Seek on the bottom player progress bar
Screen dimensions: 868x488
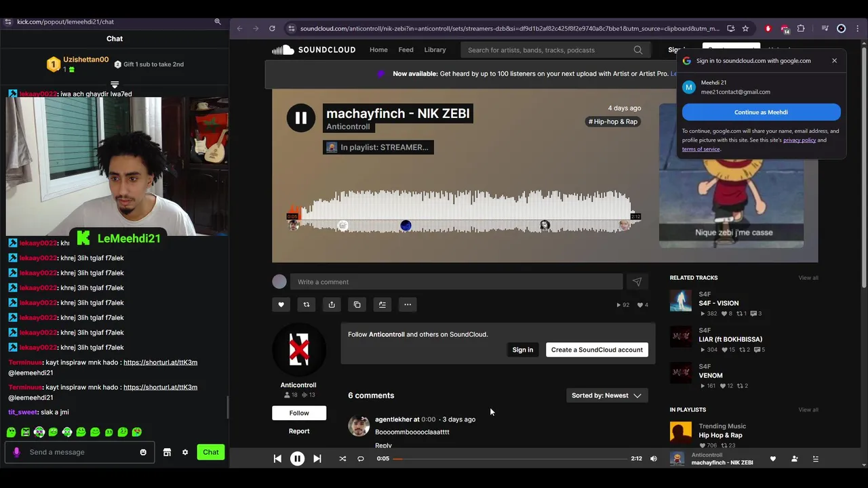(510, 459)
